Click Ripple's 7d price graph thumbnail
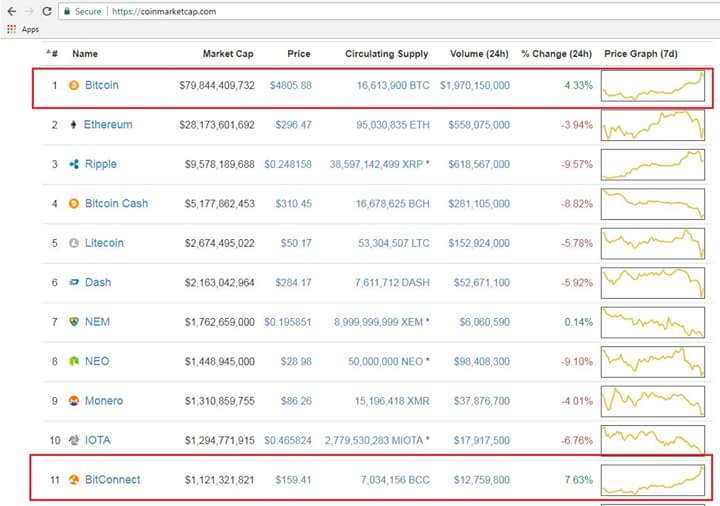720x506 pixels. click(652, 164)
